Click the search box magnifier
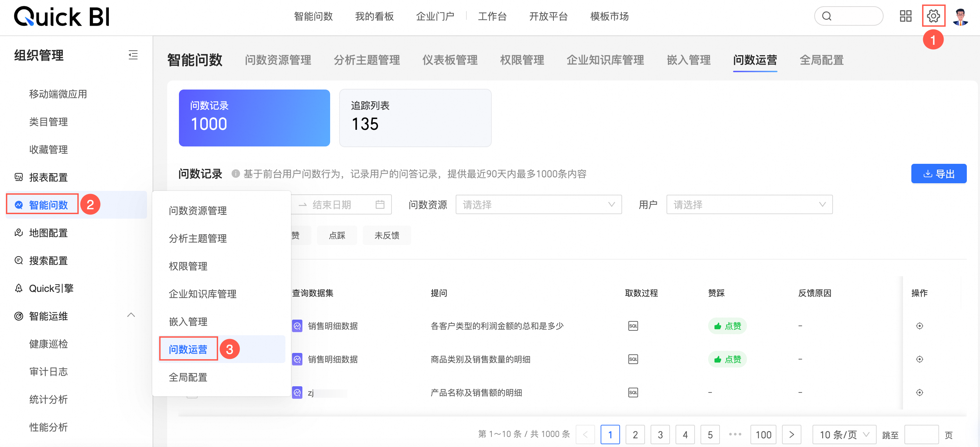The height and width of the screenshot is (447, 980). coord(827,16)
